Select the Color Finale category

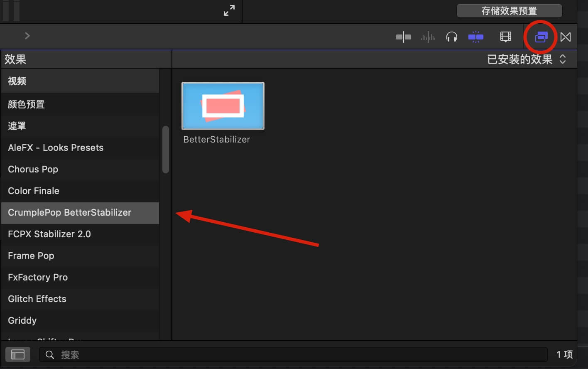point(80,191)
